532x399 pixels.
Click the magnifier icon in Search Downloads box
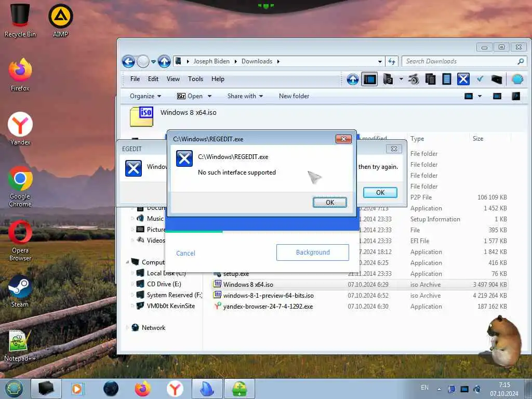pyautogui.click(x=521, y=61)
